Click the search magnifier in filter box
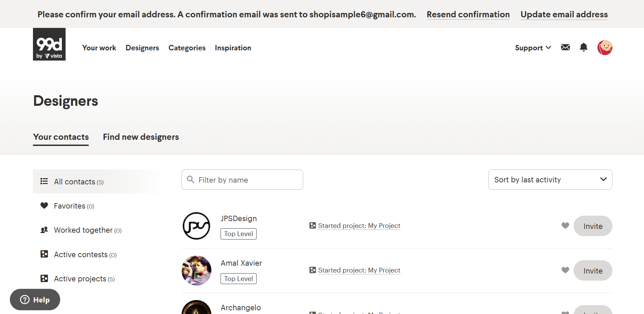The image size is (644, 314). click(191, 179)
